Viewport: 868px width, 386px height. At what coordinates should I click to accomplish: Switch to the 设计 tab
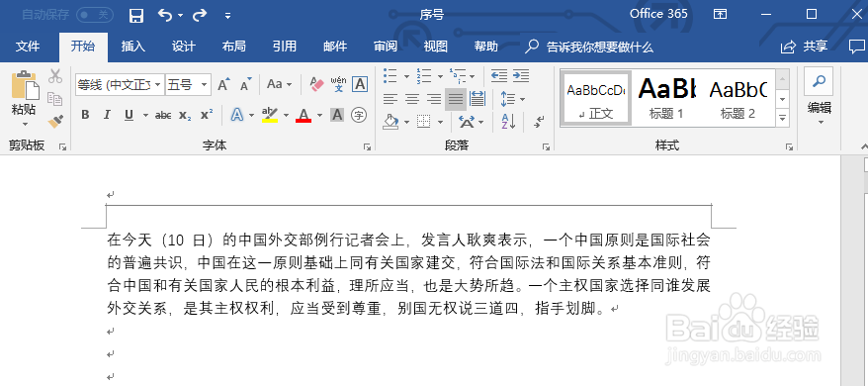click(x=183, y=47)
